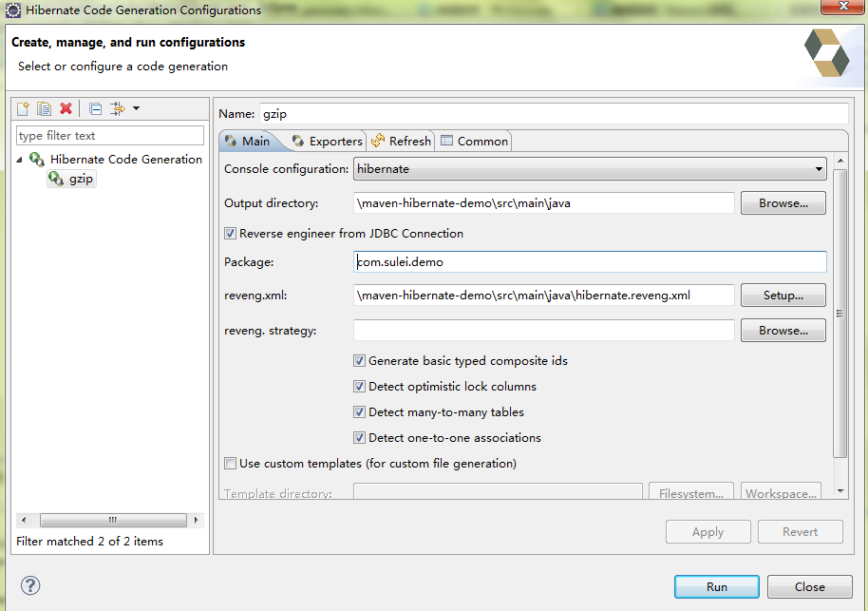The width and height of the screenshot is (868, 611).
Task: Collapse the Hibernate Code Generation tree node
Action: (x=19, y=160)
